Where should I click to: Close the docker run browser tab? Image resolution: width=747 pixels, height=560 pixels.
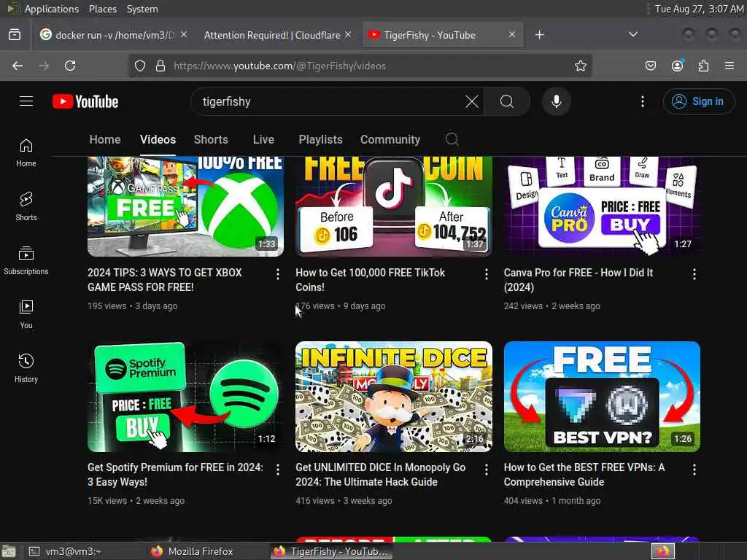pyautogui.click(x=184, y=35)
